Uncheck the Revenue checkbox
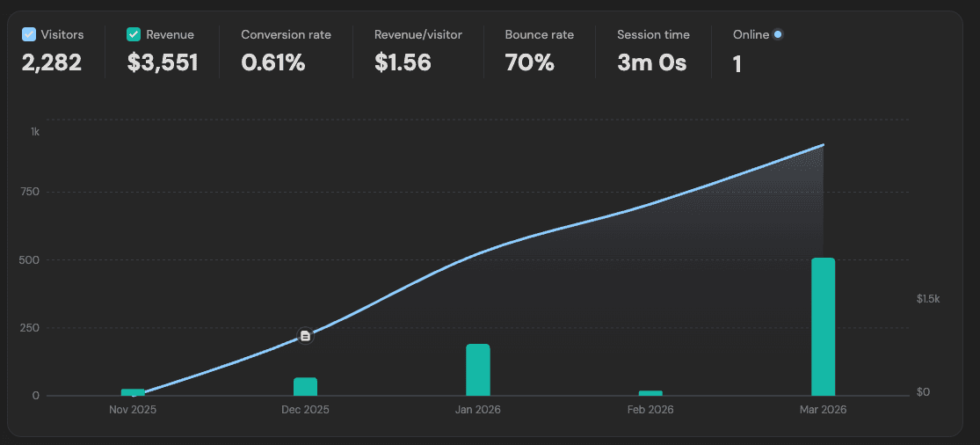 [x=134, y=34]
